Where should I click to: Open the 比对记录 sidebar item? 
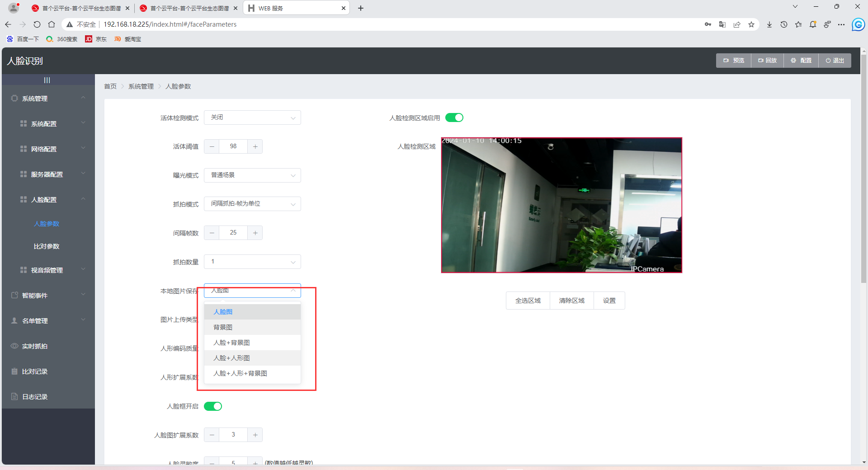click(x=35, y=371)
